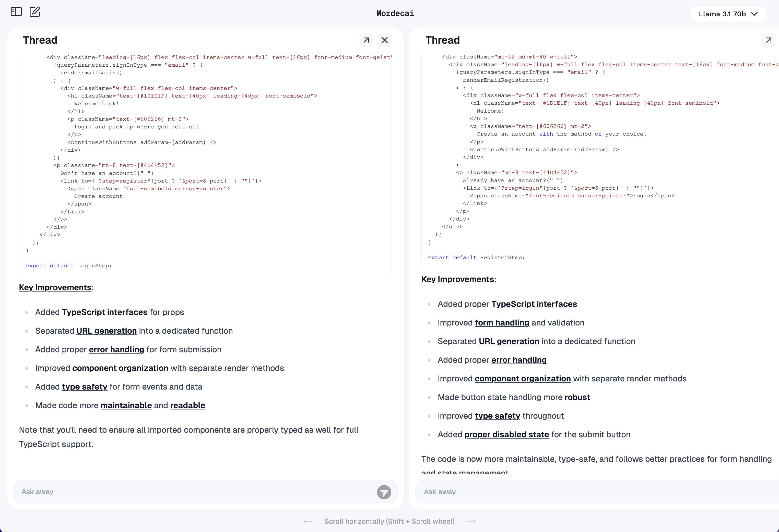Image resolution: width=779 pixels, height=532 pixels.
Task: Click the right scroll arrow at the bottom
Action: [471, 521]
